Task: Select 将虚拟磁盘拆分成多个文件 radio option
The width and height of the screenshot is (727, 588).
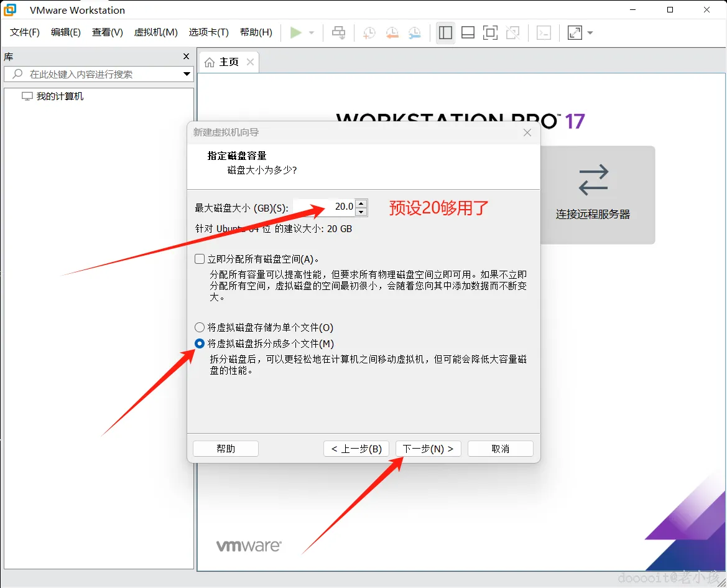Action: tap(200, 343)
